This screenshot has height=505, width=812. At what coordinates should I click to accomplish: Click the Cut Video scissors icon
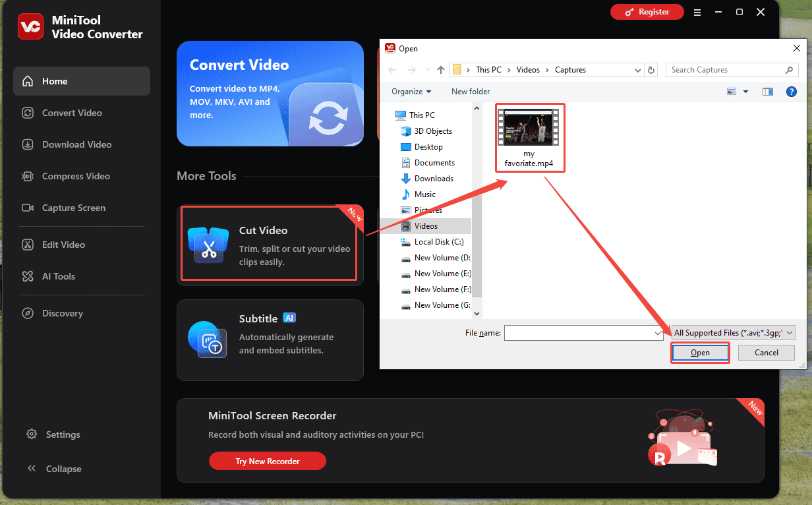point(209,246)
